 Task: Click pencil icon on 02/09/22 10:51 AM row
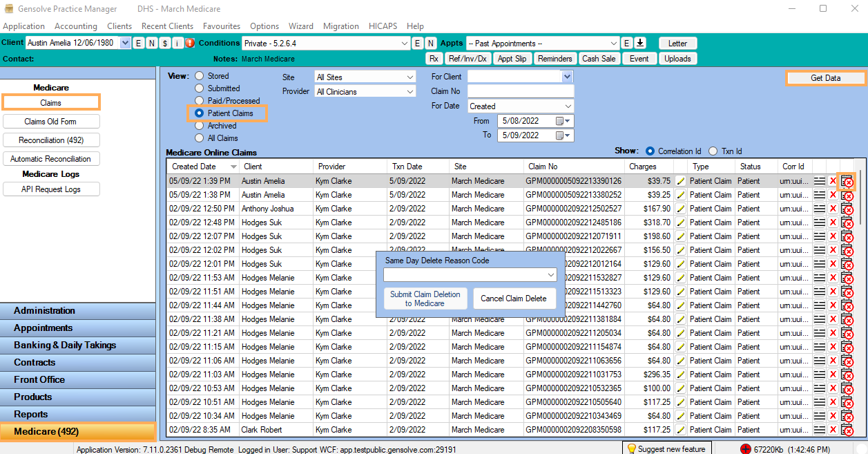[x=680, y=402]
